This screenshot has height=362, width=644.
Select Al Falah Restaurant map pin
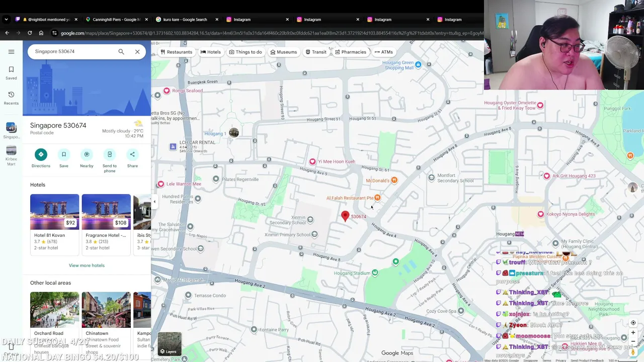377,198
